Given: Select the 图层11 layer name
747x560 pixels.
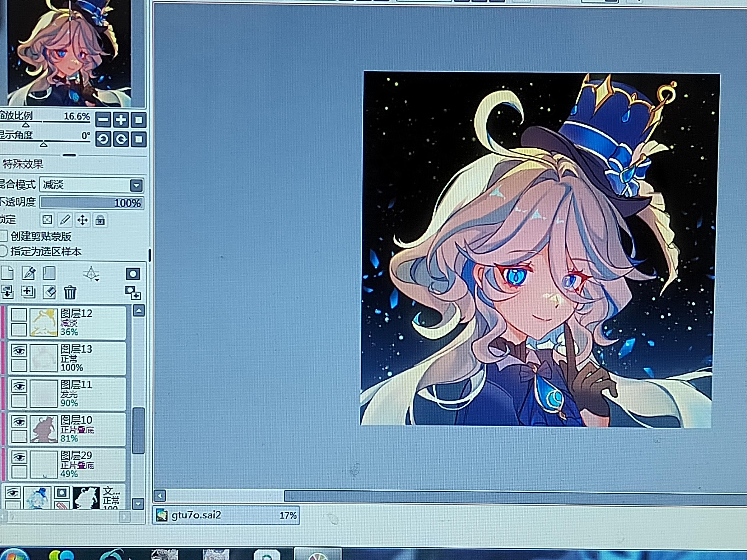Looking at the screenshot, I should (76, 384).
